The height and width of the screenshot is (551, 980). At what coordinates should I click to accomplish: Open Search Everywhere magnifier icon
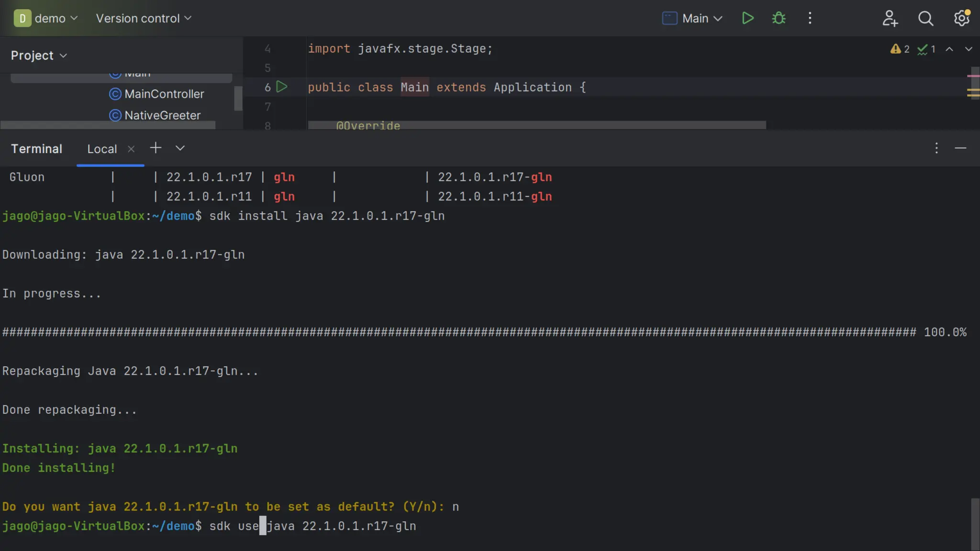coord(925,18)
